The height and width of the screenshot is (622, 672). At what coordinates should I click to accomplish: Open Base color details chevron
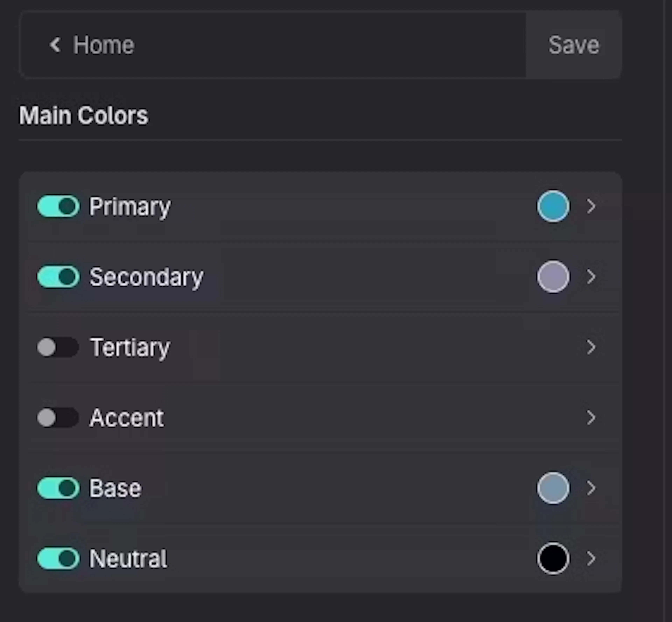click(x=591, y=488)
